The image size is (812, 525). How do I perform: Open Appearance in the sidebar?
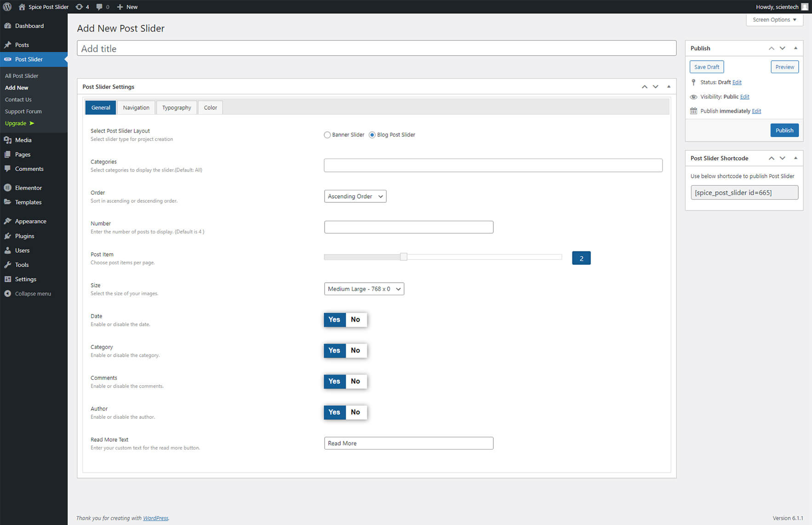(30, 222)
